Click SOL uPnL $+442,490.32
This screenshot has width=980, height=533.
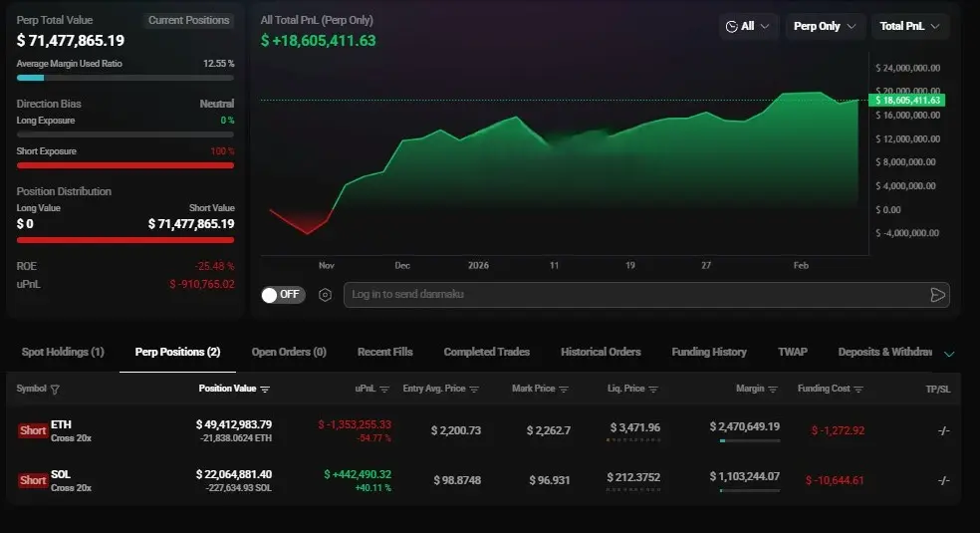point(358,474)
